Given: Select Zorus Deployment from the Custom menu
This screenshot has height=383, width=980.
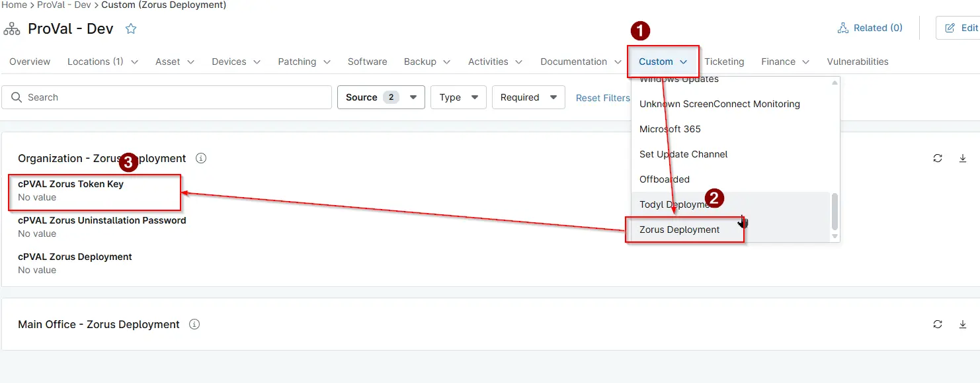Looking at the screenshot, I should tap(731, 230).
